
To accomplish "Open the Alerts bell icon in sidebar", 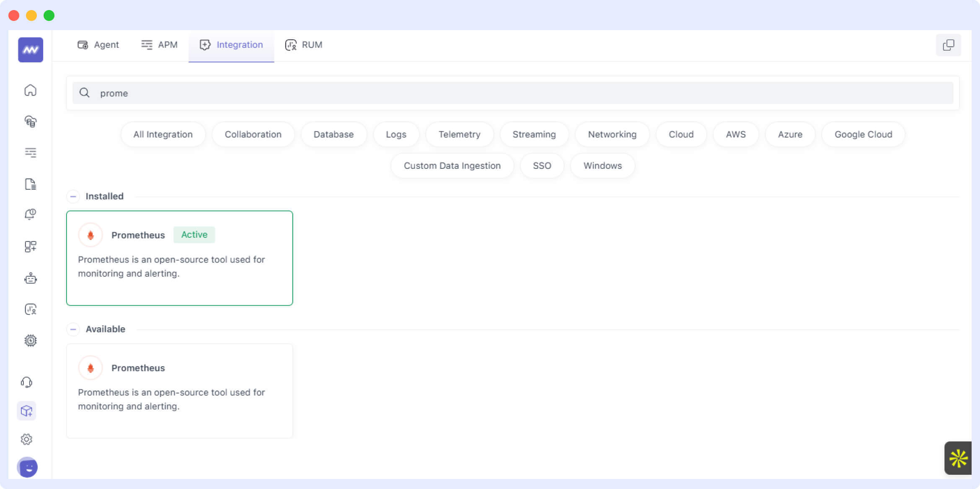I will (30, 215).
